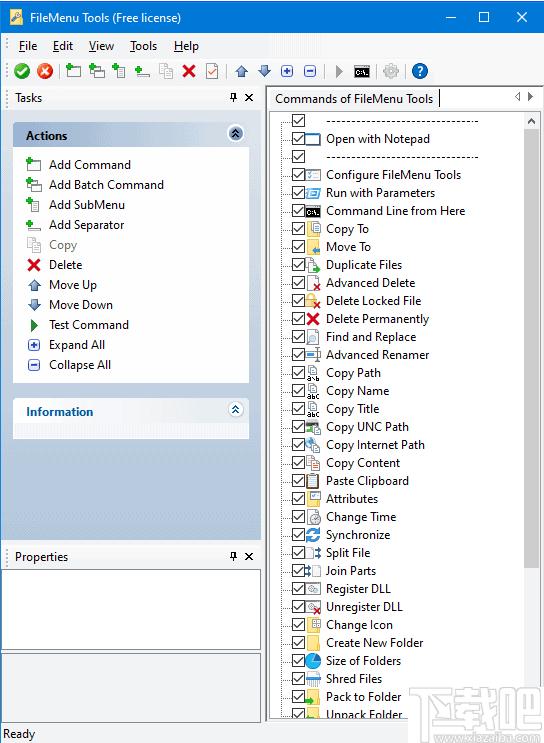
Task: Select the Register DLL tree row
Action: pos(358,589)
